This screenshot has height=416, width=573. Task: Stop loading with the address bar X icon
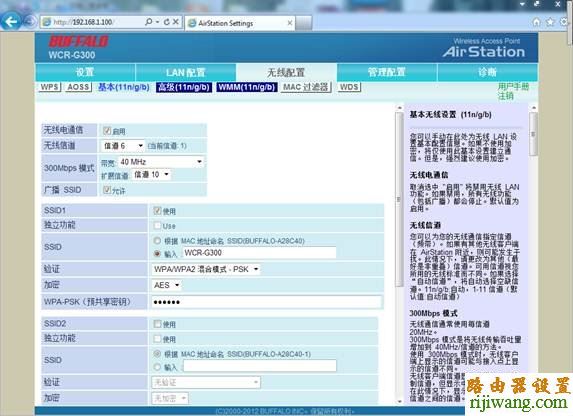176,22
